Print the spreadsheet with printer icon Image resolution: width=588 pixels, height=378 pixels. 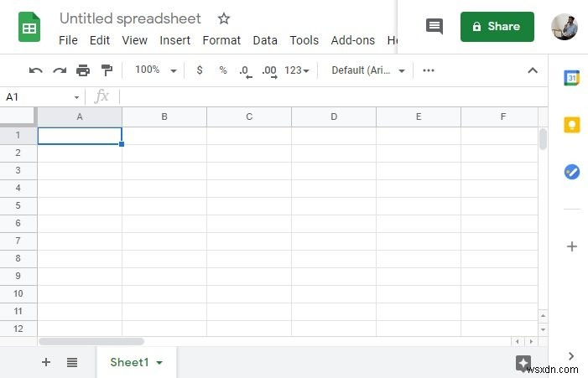(83, 70)
